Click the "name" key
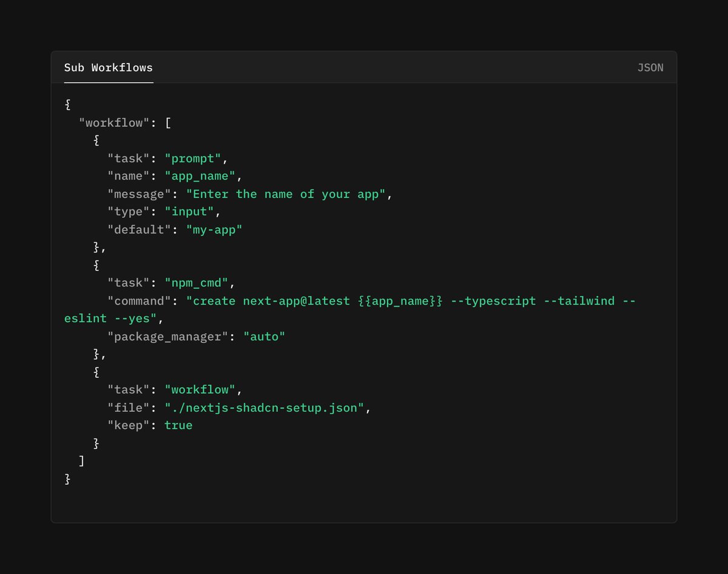The width and height of the screenshot is (728, 574). click(129, 176)
